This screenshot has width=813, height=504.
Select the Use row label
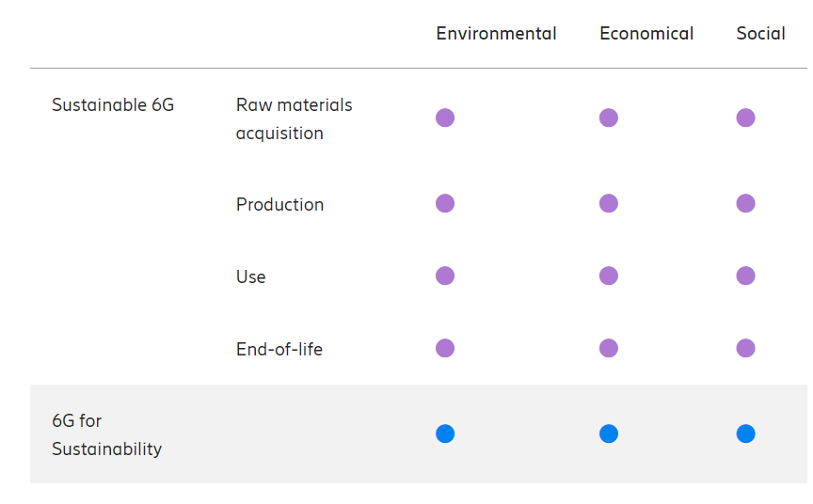(x=250, y=277)
